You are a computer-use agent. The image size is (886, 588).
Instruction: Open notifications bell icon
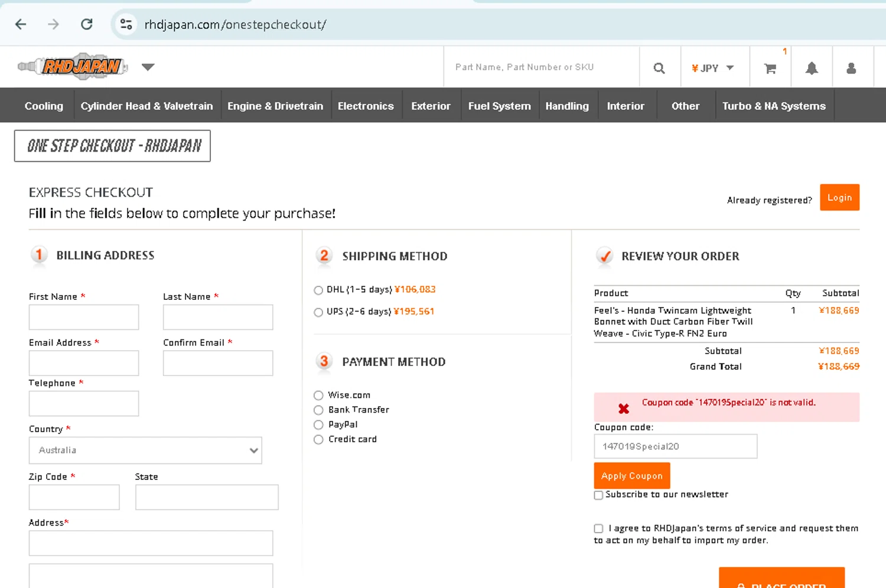(x=812, y=68)
